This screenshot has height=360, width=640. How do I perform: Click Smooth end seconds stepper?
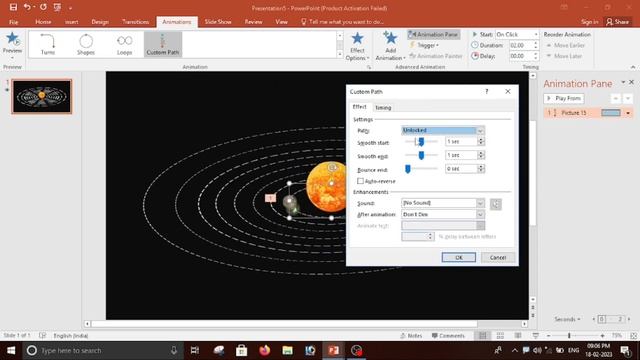tap(481, 155)
